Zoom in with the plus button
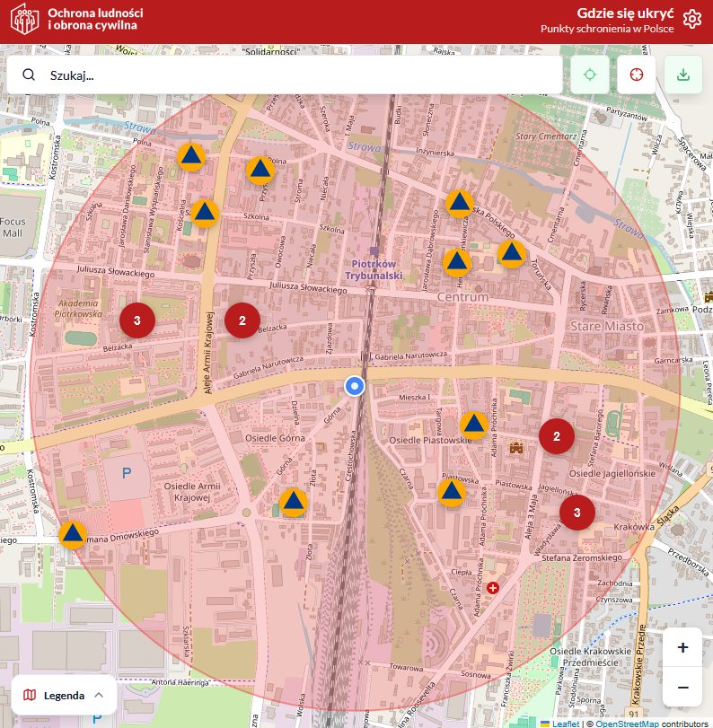Viewport: 713px width, 728px height. click(x=682, y=647)
